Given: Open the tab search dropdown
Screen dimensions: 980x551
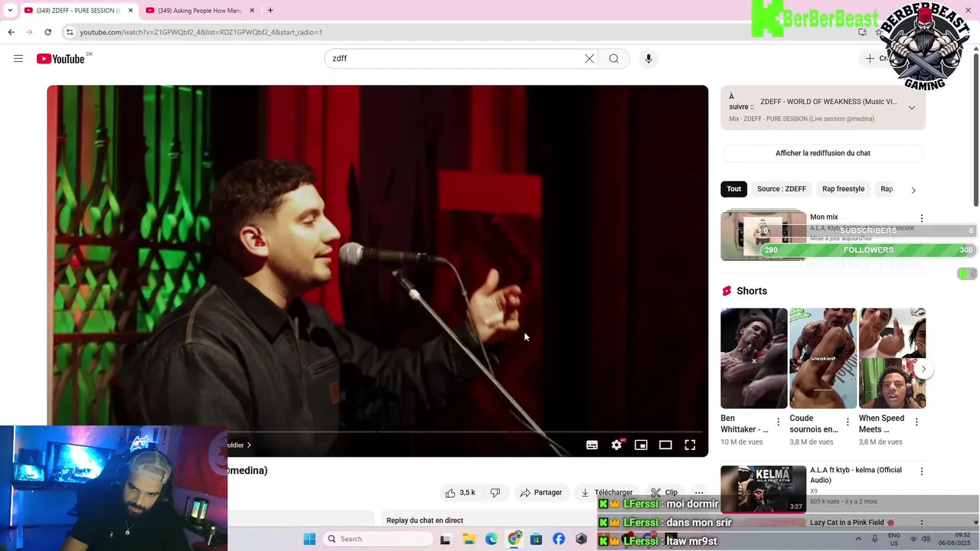Looking at the screenshot, I should tap(9, 11).
